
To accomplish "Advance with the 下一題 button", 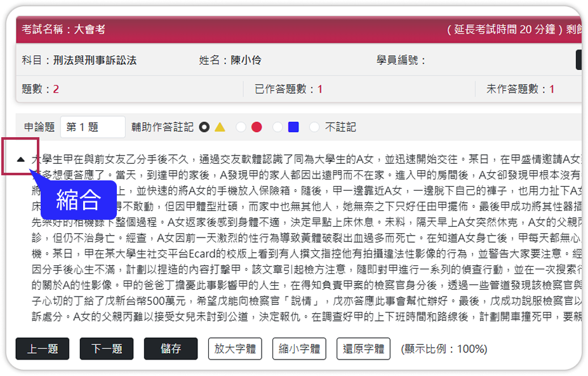I will point(106,349).
